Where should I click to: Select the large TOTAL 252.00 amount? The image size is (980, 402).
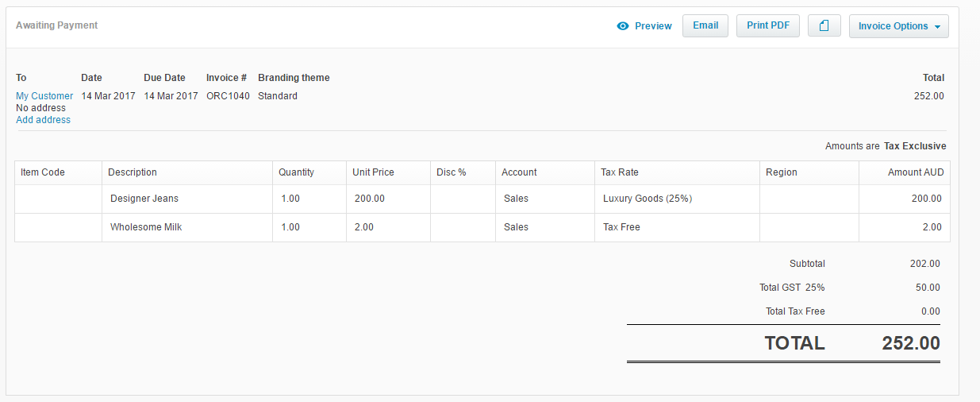911,343
